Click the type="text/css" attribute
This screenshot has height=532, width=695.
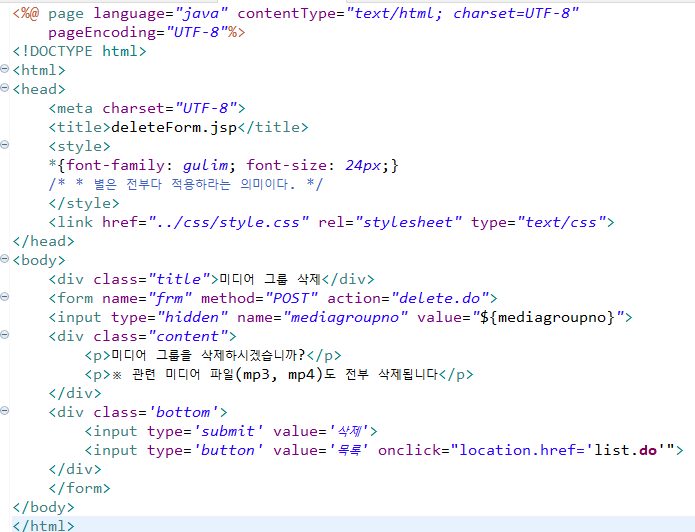[538, 223]
